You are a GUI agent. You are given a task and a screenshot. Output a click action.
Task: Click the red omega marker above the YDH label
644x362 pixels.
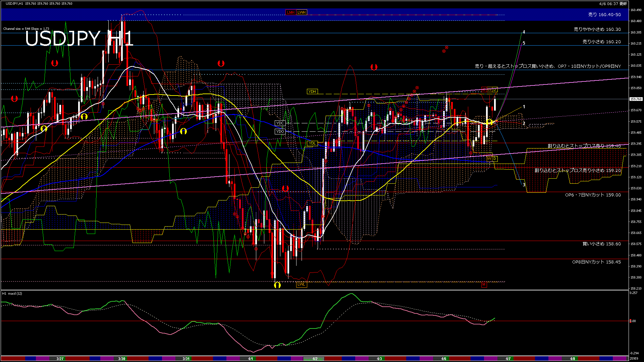click(x=374, y=67)
